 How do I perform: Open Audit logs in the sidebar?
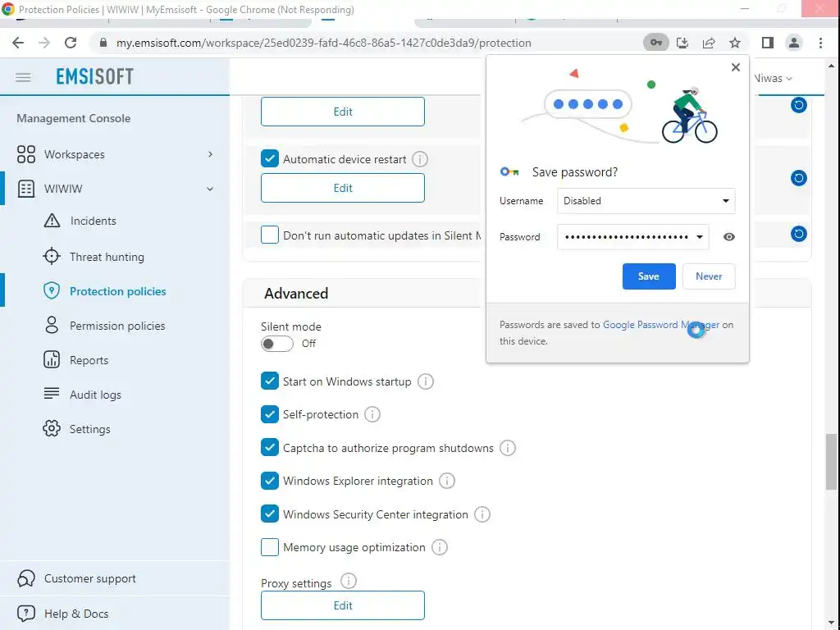point(95,395)
